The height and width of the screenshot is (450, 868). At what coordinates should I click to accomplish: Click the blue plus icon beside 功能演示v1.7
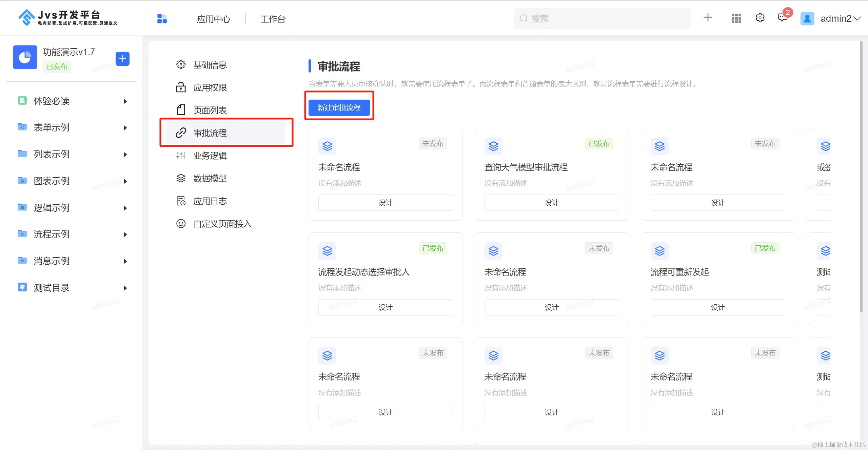[x=122, y=59]
